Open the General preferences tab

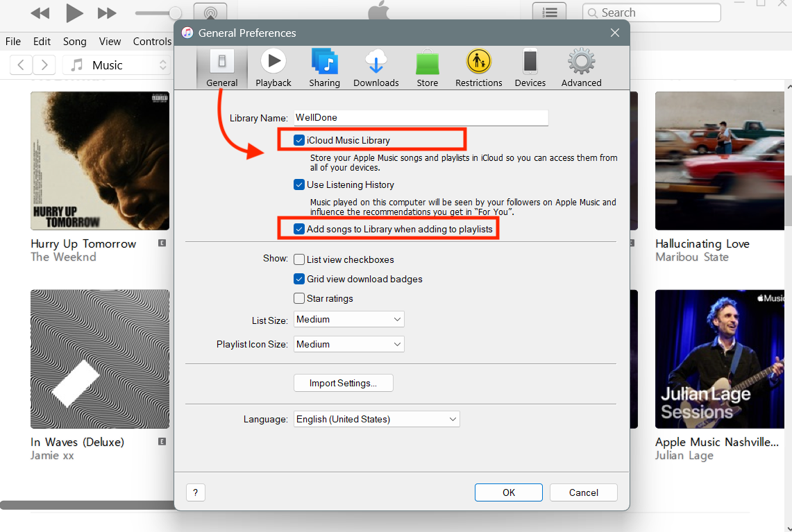coord(221,68)
